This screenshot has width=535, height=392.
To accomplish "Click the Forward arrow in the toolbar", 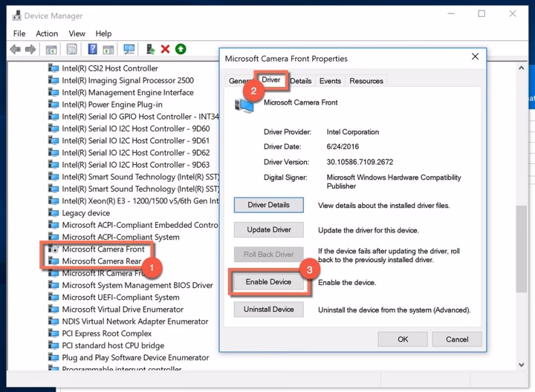I will [x=30, y=50].
